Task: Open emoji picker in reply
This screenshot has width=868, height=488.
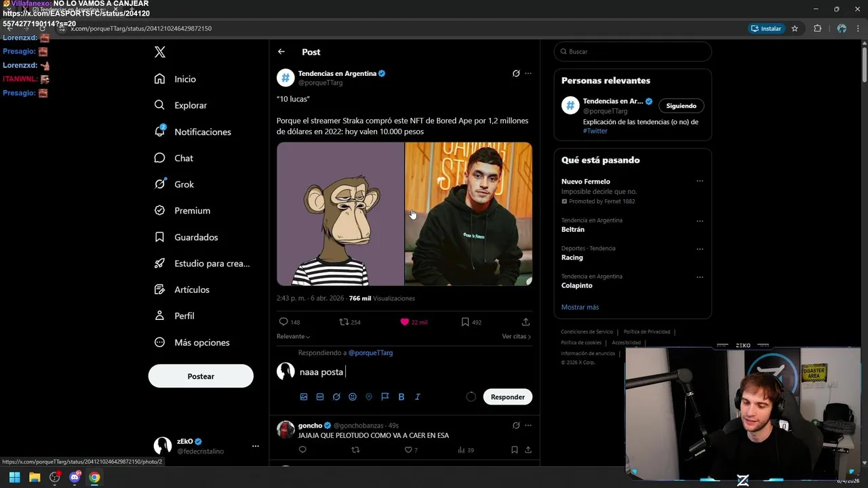Action: coord(353,396)
